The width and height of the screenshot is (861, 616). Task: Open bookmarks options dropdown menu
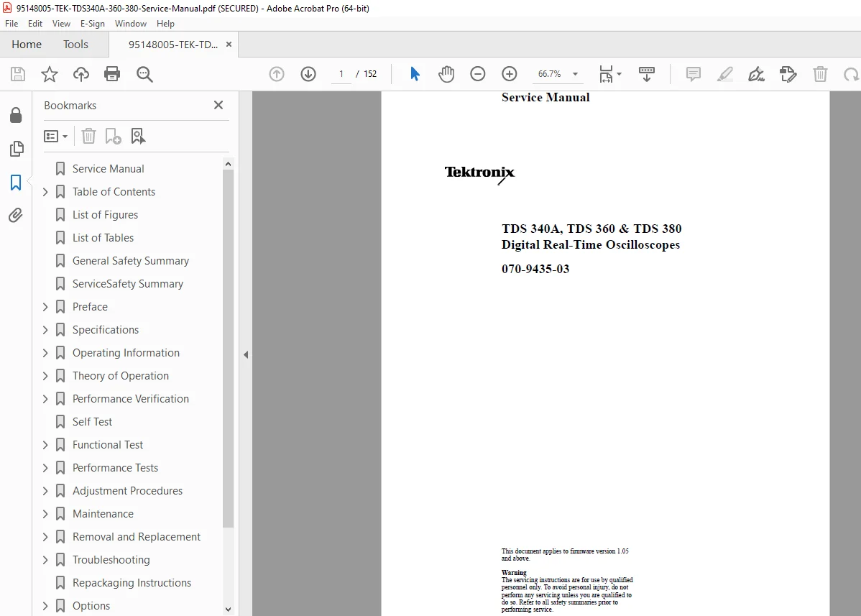click(55, 136)
